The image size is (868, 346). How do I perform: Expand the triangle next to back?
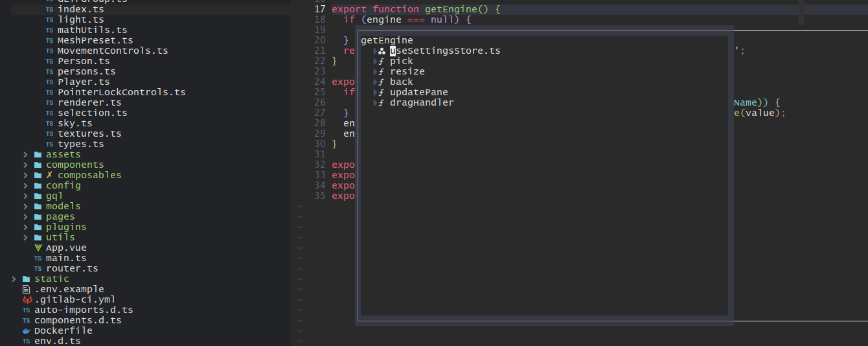[374, 82]
